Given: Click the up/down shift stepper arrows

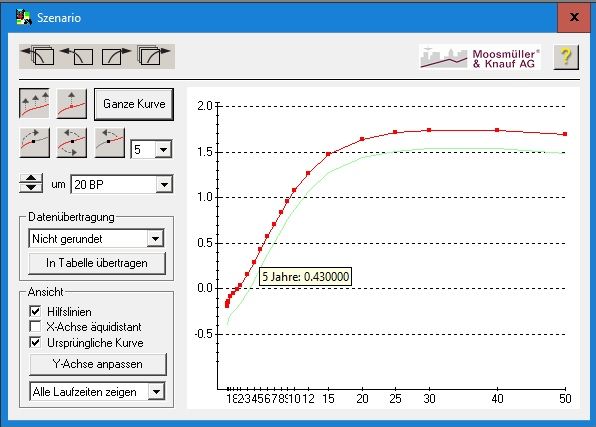Looking at the screenshot, I should click(x=31, y=183).
